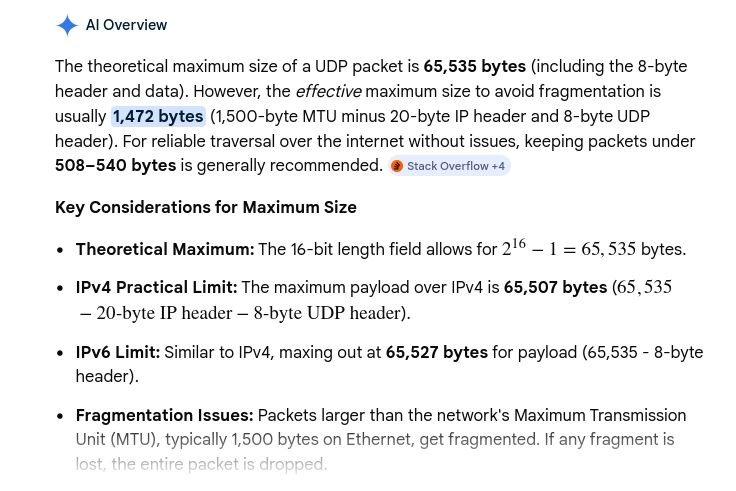
Task: Click the "IPv4 Practical Limit:" bullet label
Action: (156, 287)
